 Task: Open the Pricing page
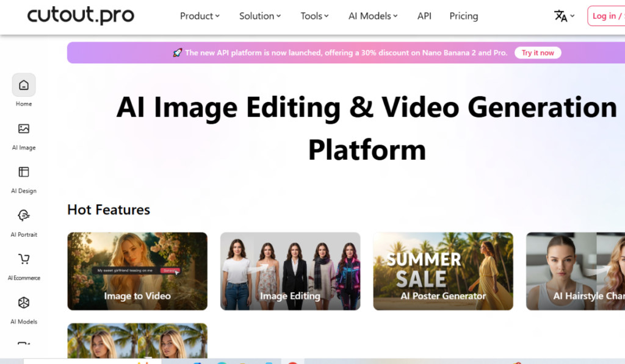pyautogui.click(x=463, y=16)
